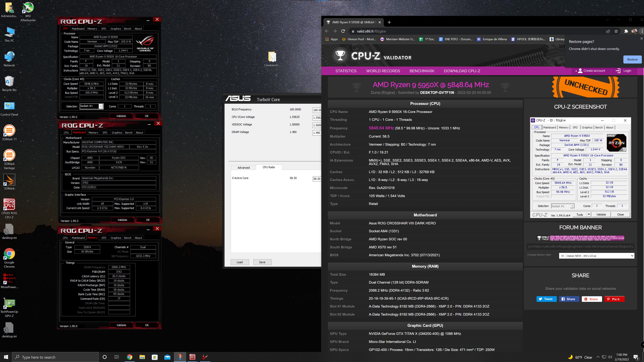Click Validate in bottom ROG CPU-Z window
Screen dimensions: 644x362
(121, 325)
